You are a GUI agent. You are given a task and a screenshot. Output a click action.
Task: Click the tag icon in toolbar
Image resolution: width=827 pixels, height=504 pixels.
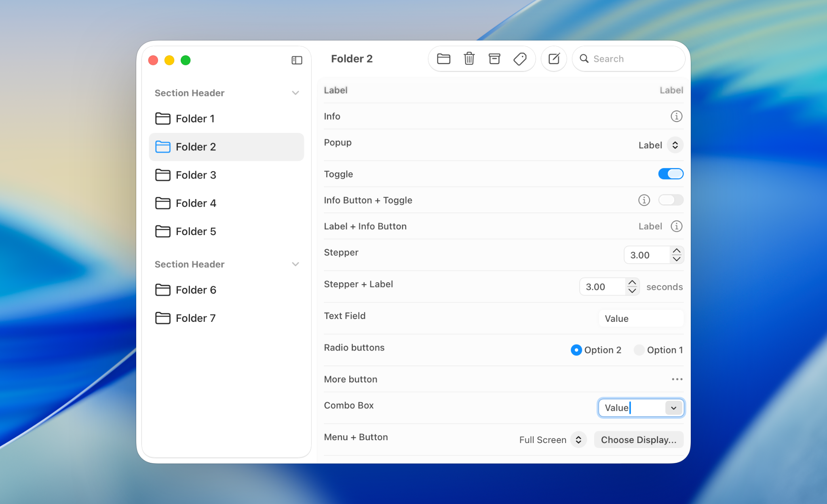pyautogui.click(x=520, y=59)
